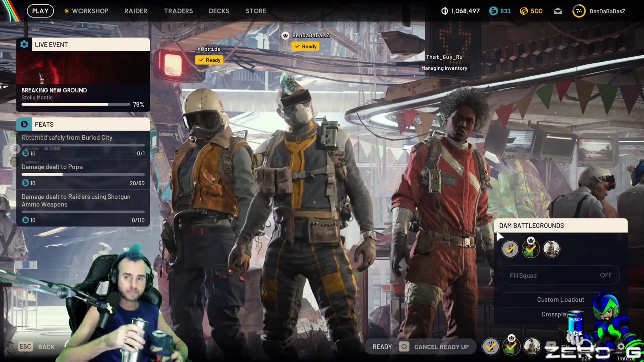Click the reward icon under the Shotgun feat
Viewport: 644px width, 362px height.
point(25,220)
